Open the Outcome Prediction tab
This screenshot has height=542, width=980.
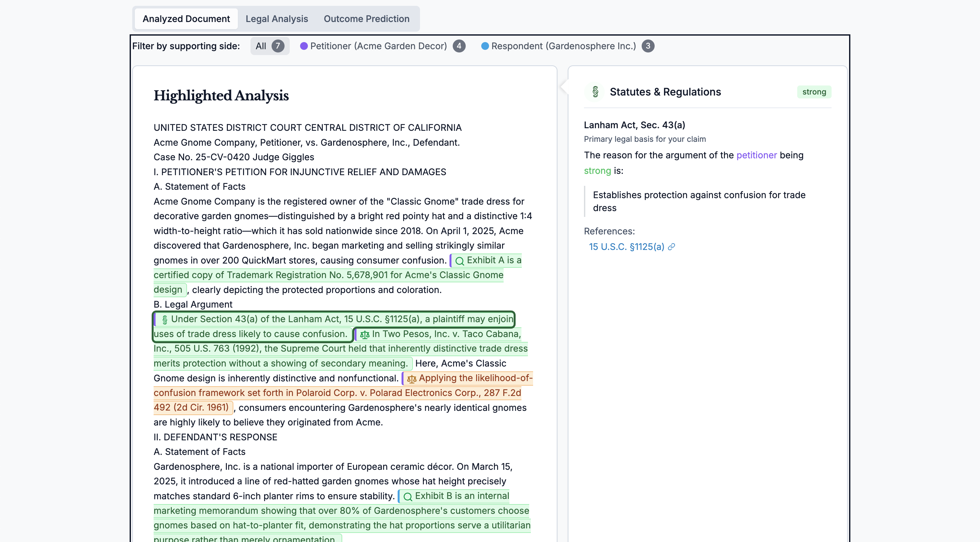[366, 19]
